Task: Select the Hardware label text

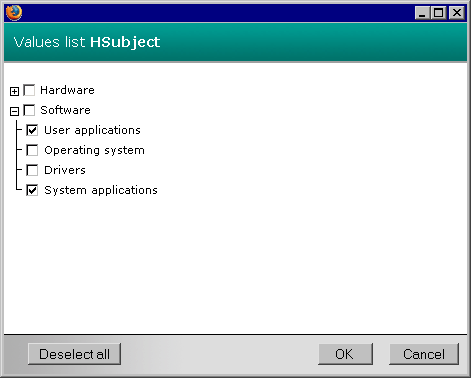Action: (x=67, y=90)
